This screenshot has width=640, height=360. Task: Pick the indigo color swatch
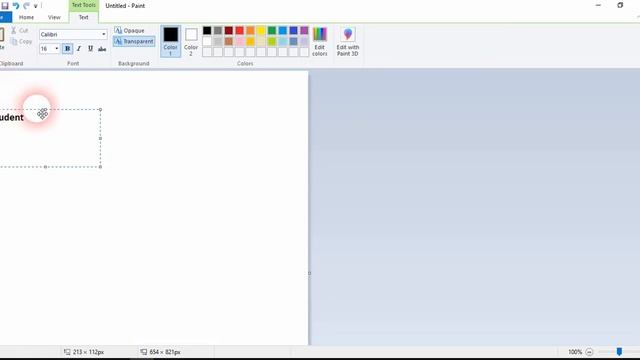click(293, 31)
